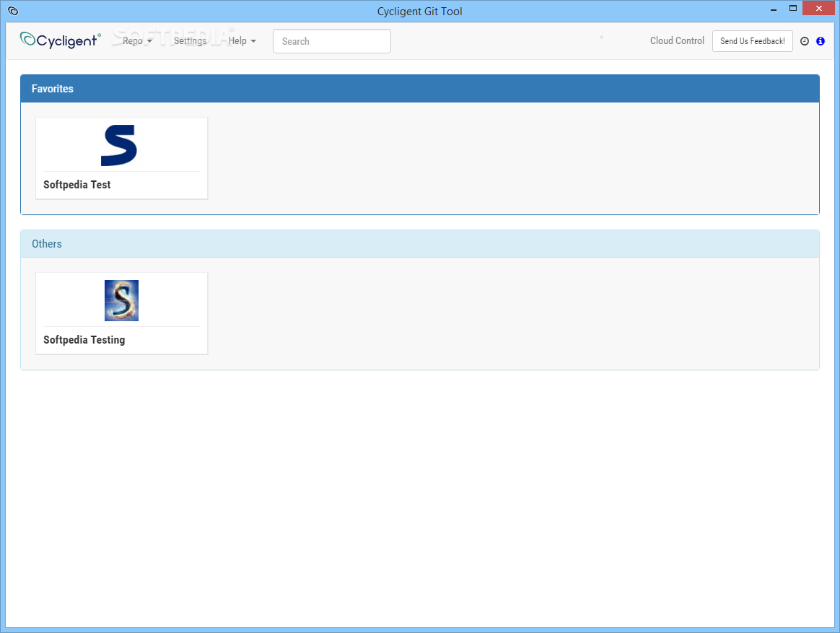Open the Repo dropdown menu
840x633 pixels.
137,40
